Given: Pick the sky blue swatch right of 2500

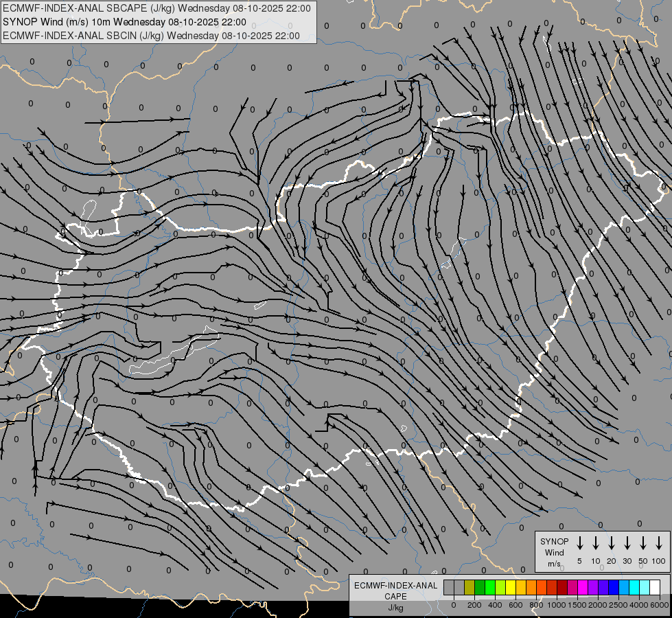Looking at the screenshot, I should pos(623,587).
